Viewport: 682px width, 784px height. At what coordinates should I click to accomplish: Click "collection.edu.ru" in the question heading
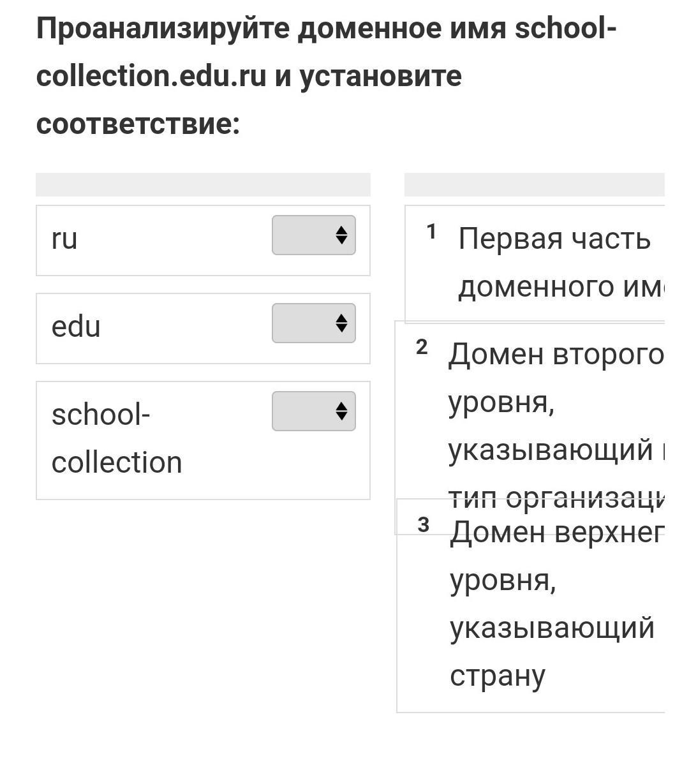[151, 77]
